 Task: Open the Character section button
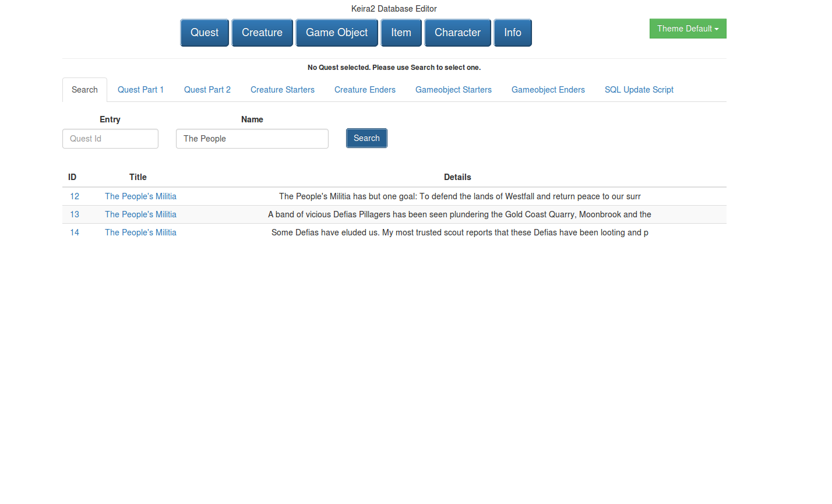(457, 33)
